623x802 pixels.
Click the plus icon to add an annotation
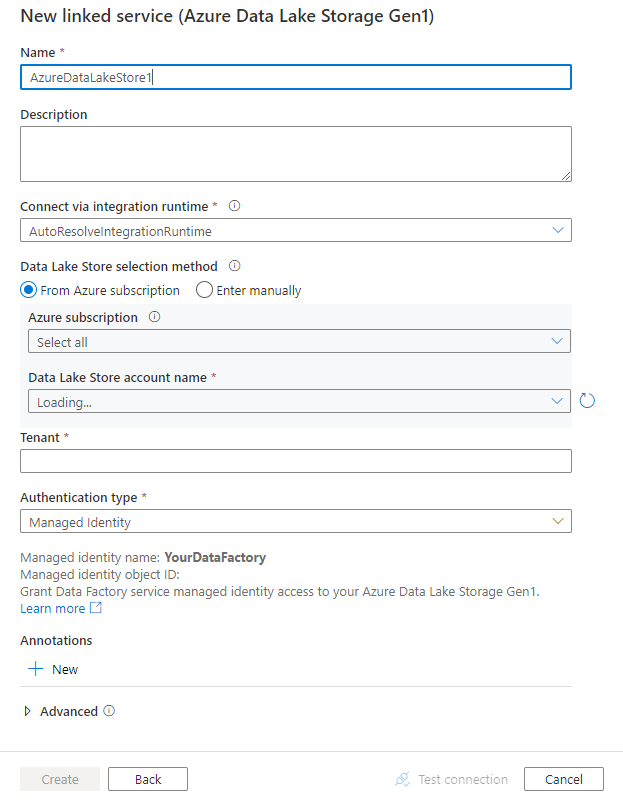(x=36, y=668)
